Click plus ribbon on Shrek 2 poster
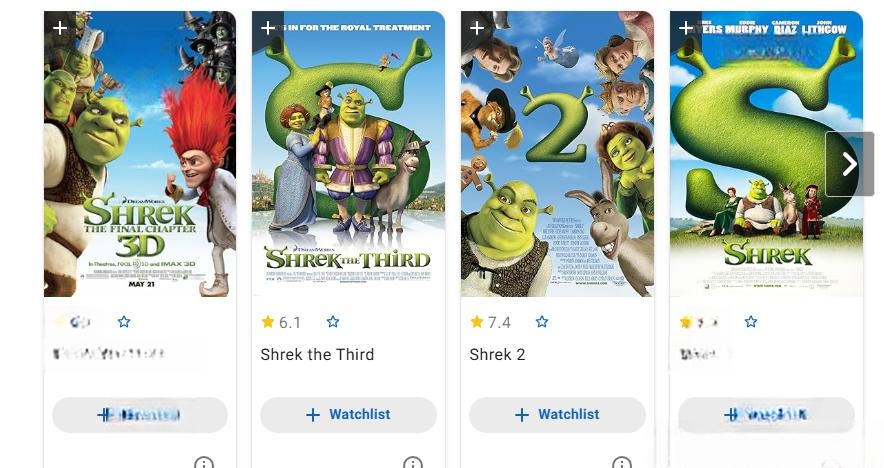The height and width of the screenshot is (468, 884). click(x=476, y=28)
